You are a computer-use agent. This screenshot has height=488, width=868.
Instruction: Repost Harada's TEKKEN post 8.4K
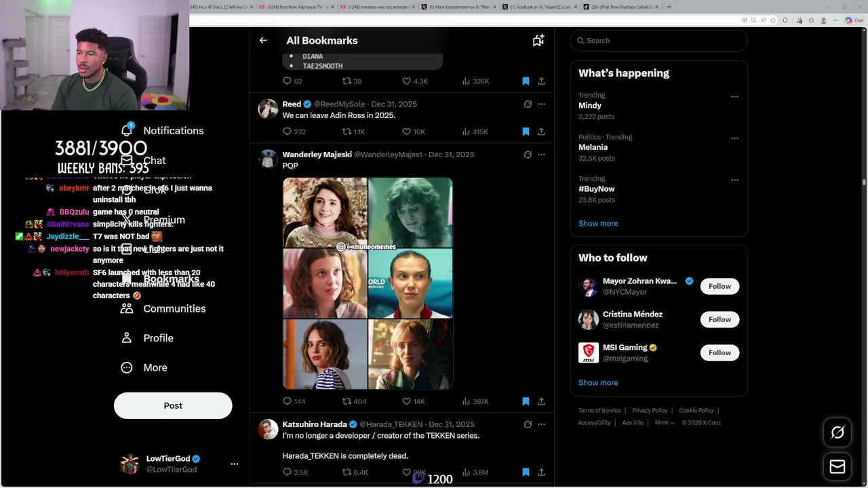347,472
